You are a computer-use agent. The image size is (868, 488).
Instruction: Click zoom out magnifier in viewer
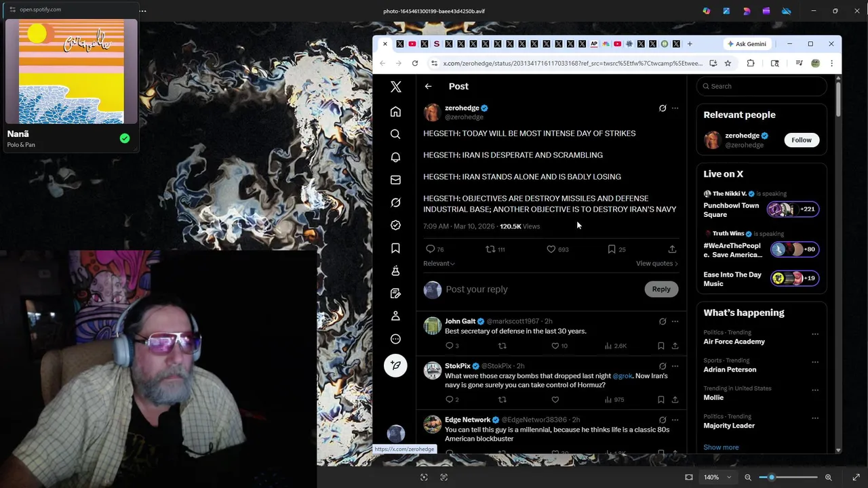click(x=748, y=477)
